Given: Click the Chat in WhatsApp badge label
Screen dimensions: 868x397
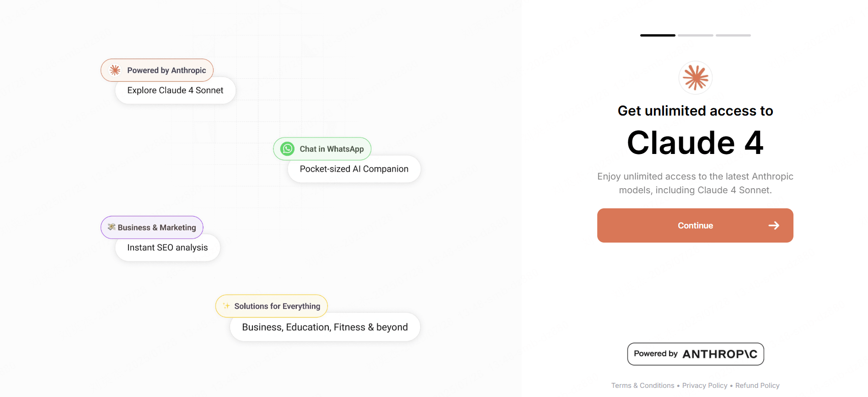Looking at the screenshot, I should click(x=332, y=149).
